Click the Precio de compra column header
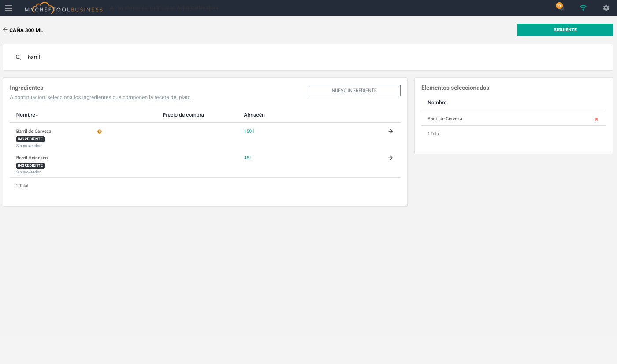 tap(183, 115)
